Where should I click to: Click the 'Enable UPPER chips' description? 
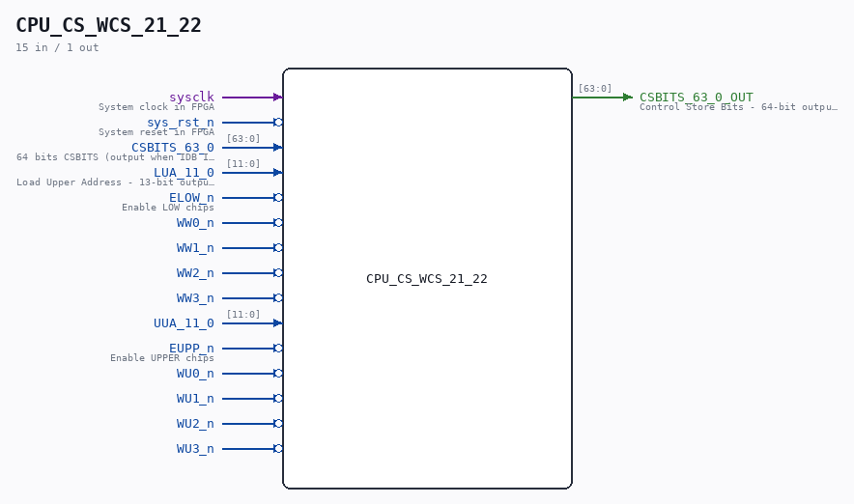click(x=162, y=358)
